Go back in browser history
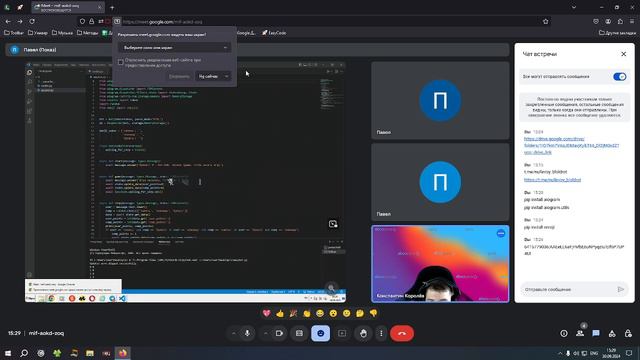Screen dimensions: 640x360 point(8,21)
